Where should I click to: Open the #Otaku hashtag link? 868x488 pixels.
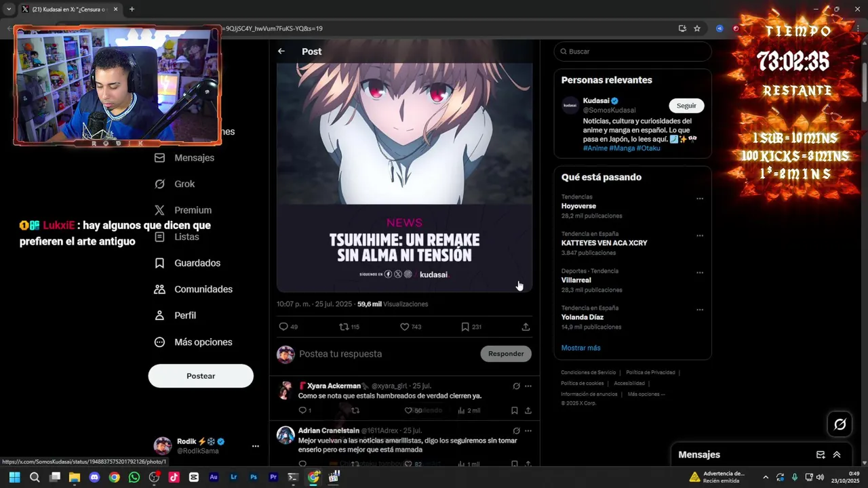(x=648, y=148)
